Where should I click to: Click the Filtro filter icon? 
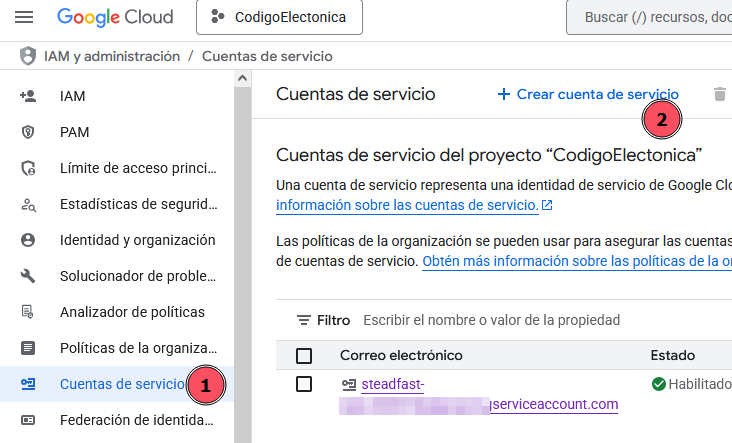304,320
